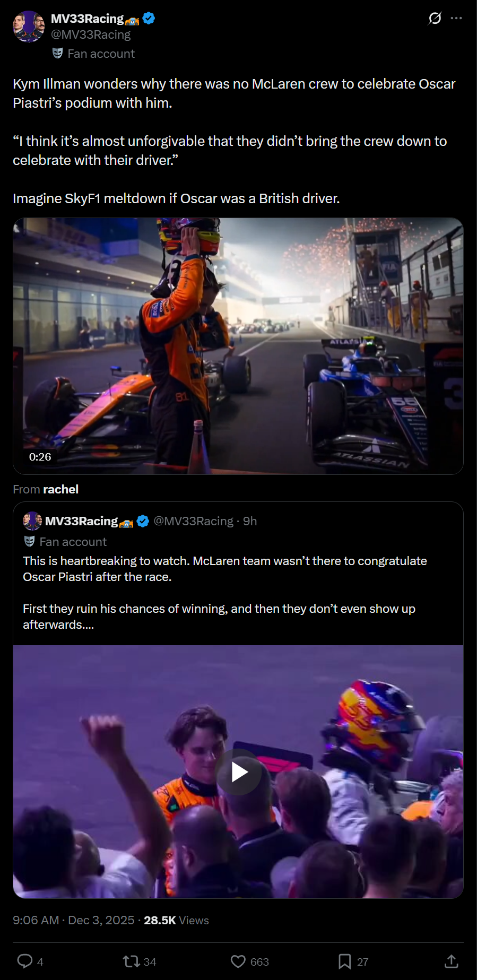
Task: Click the blue verified badge at top
Action: pos(149,19)
